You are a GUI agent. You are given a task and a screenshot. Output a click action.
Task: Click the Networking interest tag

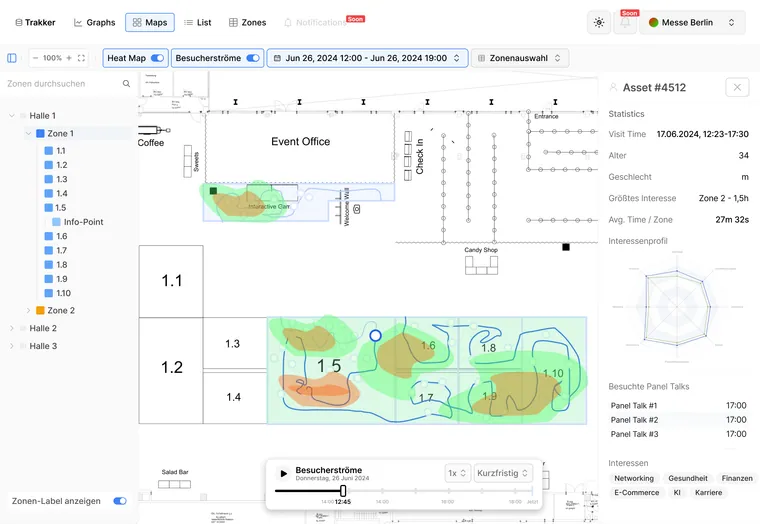(x=633, y=478)
